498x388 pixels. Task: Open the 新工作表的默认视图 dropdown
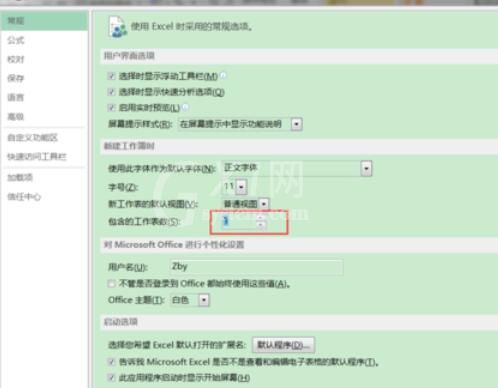point(264,204)
